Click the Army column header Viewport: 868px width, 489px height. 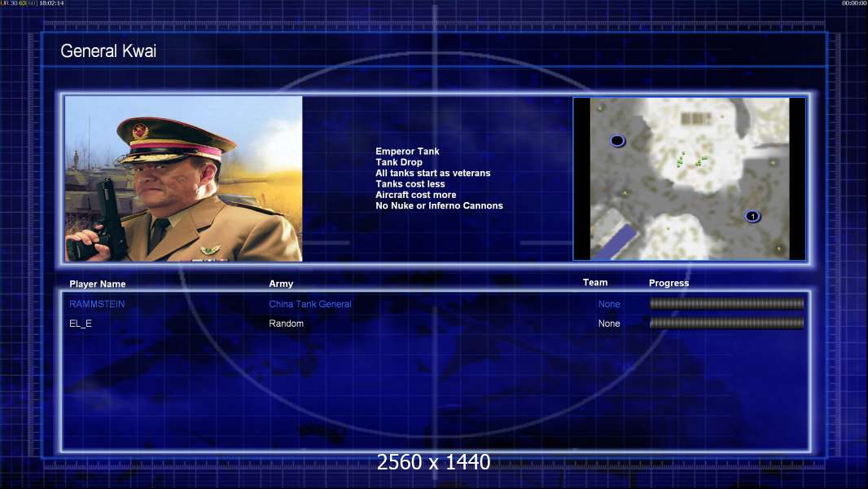[x=281, y=284]
